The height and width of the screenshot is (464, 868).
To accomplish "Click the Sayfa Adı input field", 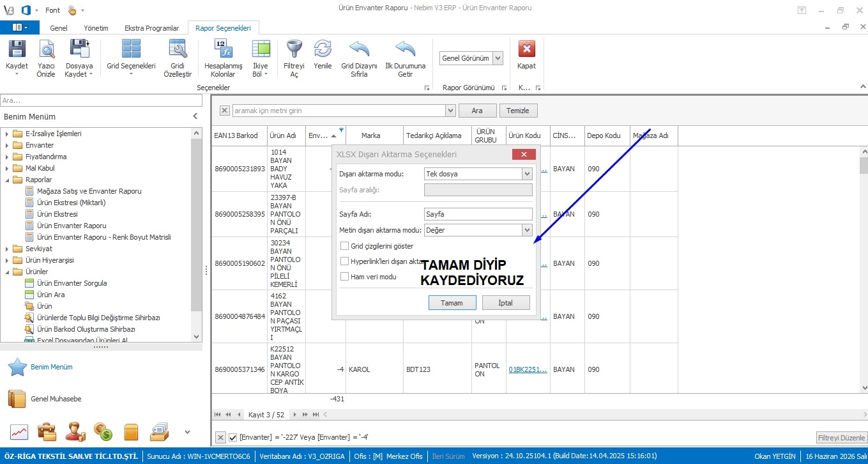I will pos(478,214).
